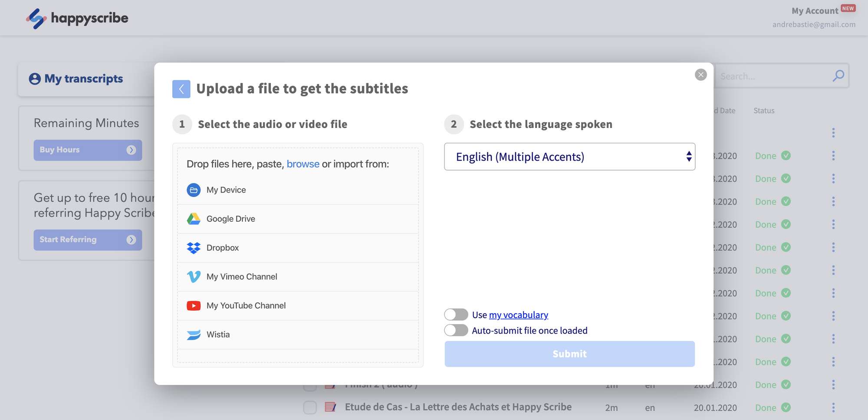Open the My transcripts section

[76, 79]
